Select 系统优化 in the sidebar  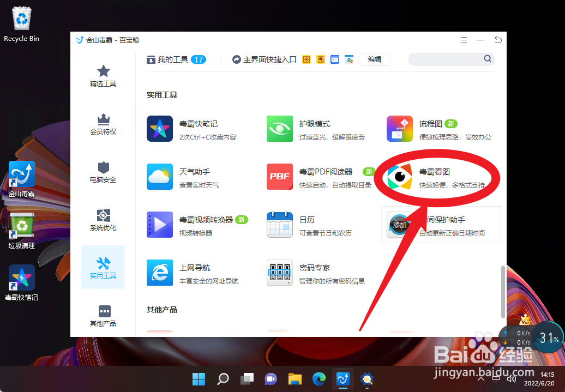point(103,220)
